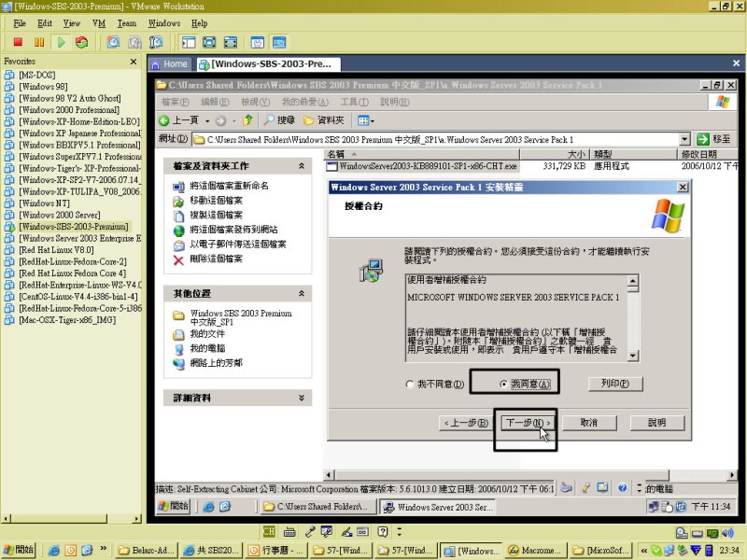Switch to Macrome... host taskbar button

click(x=534, y=551)
